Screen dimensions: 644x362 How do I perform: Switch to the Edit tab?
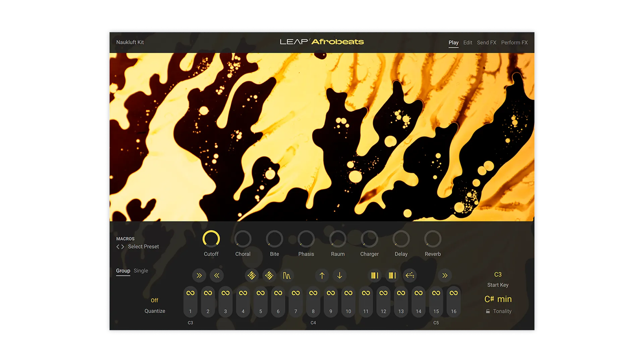468,43
